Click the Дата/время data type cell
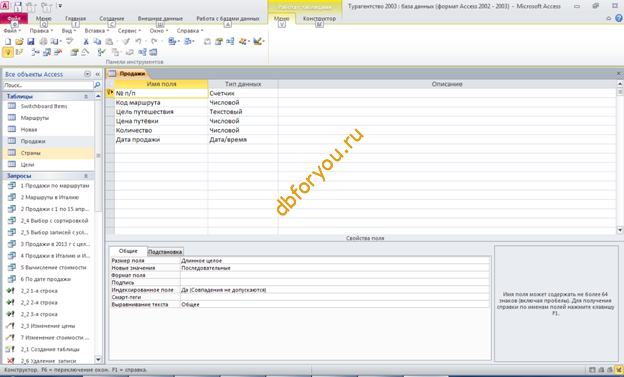624x377 pixels. 243,140
